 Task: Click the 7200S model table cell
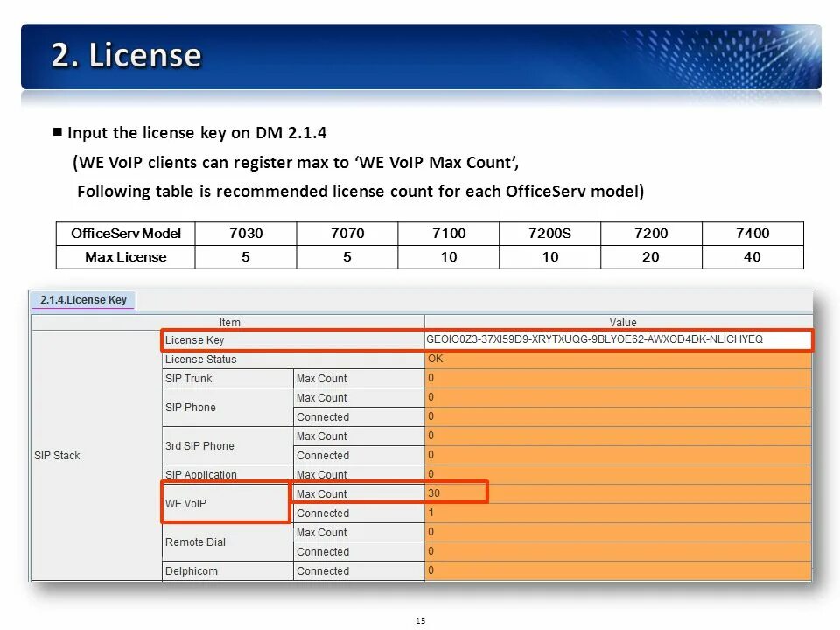550,234
